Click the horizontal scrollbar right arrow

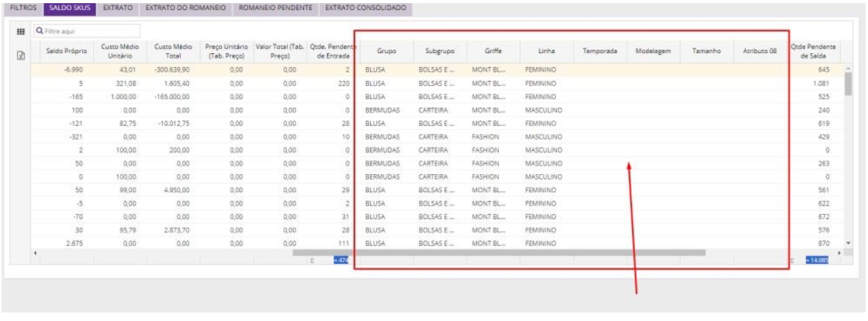pyautogui.click(x=838, y=253)
